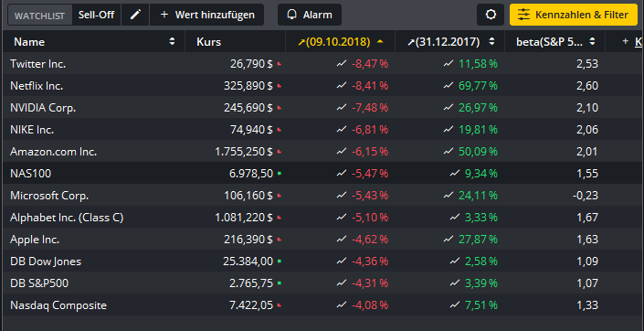Click the pencil edit watchlist icon
The image size is (644, 331).
(135, 15)
